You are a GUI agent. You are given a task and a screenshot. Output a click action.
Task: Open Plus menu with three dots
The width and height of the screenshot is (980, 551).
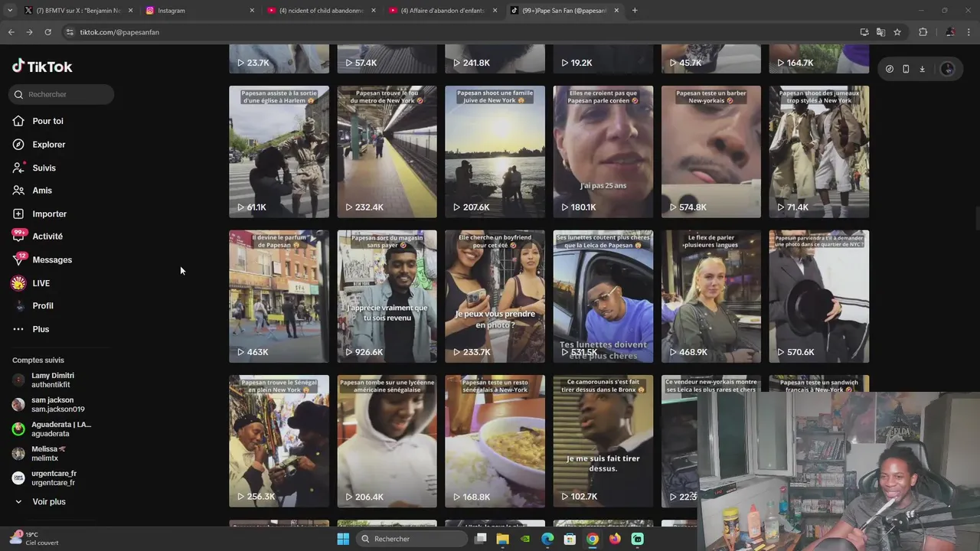coord(41,329)
